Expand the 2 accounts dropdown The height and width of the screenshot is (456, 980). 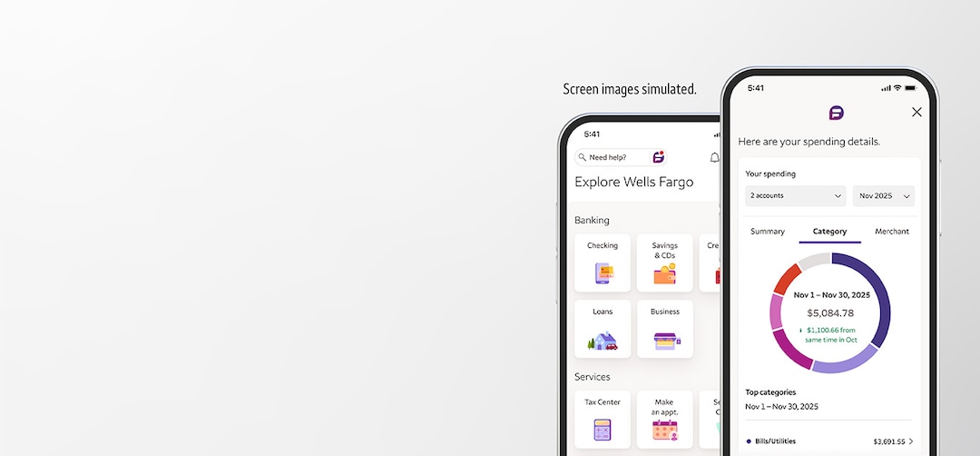pos(795,196)
